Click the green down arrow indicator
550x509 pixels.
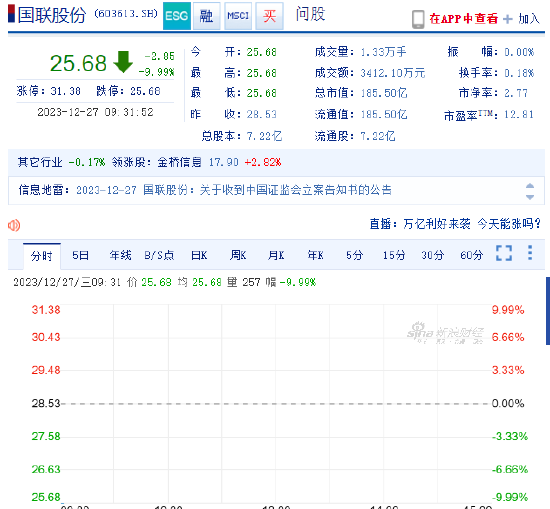(x=123, y=62)
